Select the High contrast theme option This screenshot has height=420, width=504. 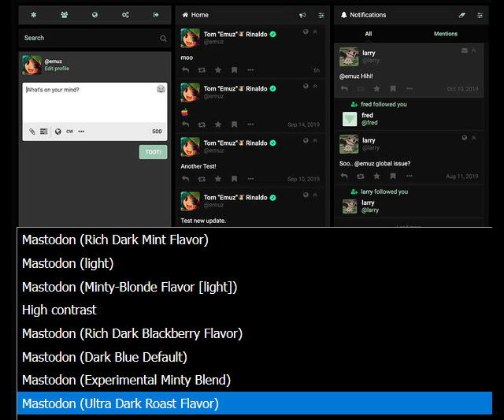click(254, 310)
